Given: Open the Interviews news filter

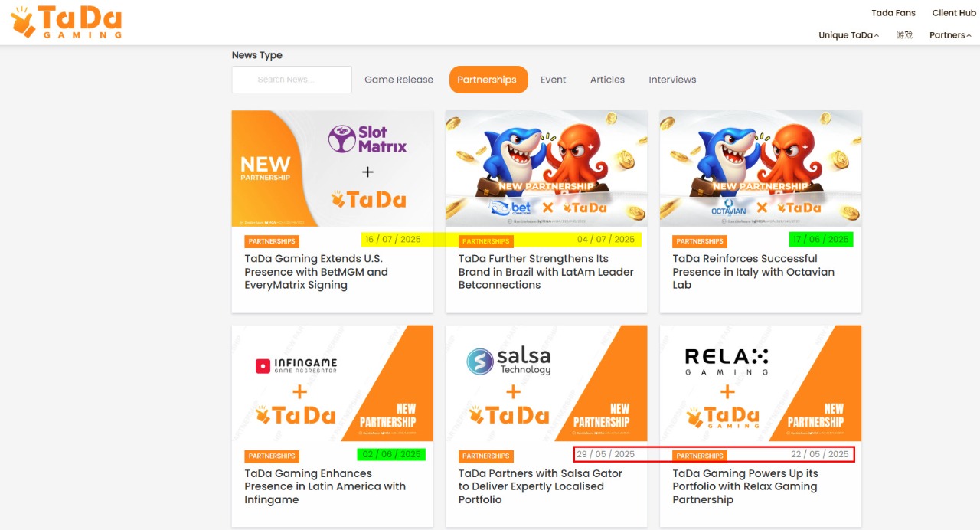Looking at the screenshot, I should 672,80.
